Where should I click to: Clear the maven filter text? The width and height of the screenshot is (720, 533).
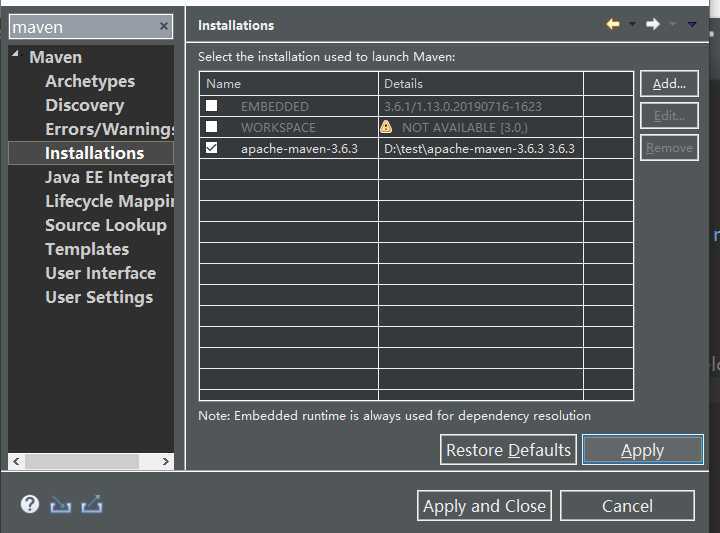pos(163,26)
